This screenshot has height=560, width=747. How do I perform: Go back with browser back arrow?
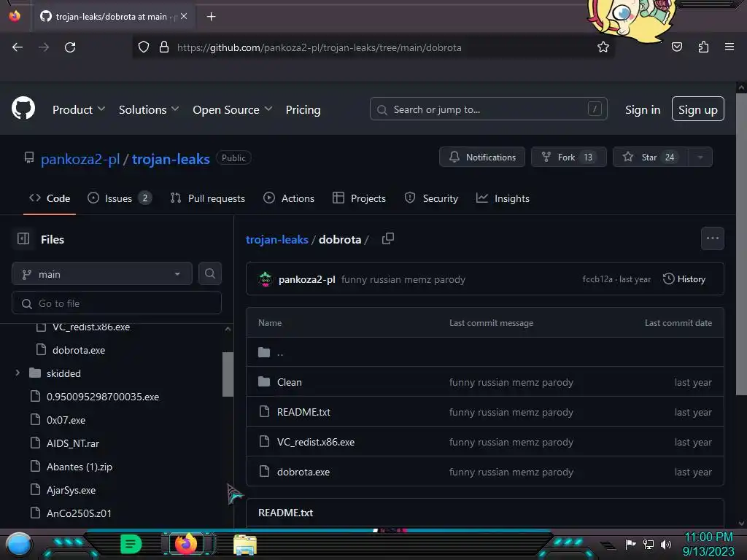point(18,47)
